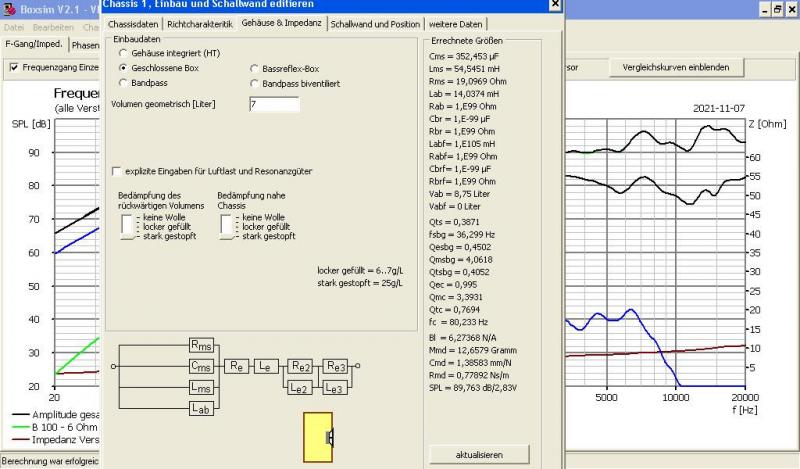Click the Boxsim application icon in title bar
The width and height of the screenshot is (800, 469).
pyautogui.click(x=9, y=8)
